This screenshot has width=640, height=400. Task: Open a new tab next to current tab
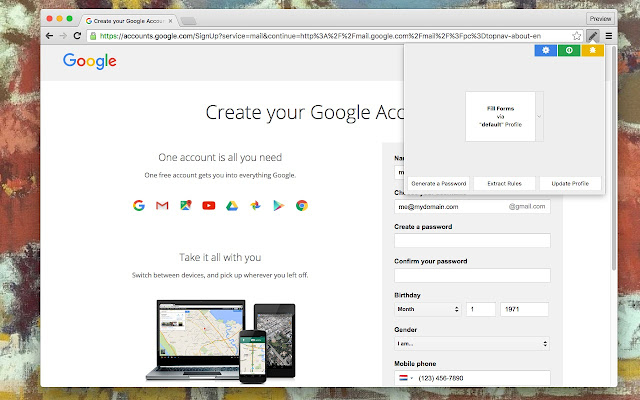188,21
